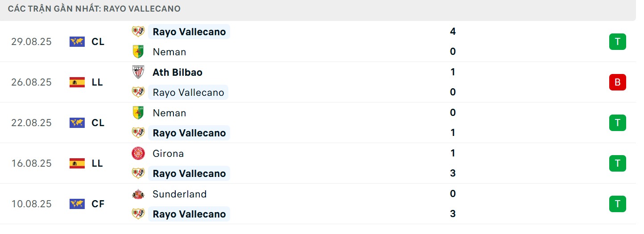Click the 26.08.25 match date
This screenshot has width=644, height=234.
31,82
